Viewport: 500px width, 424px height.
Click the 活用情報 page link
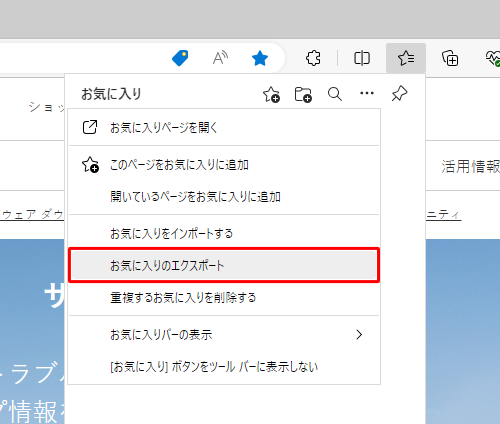tap(471, 166)
